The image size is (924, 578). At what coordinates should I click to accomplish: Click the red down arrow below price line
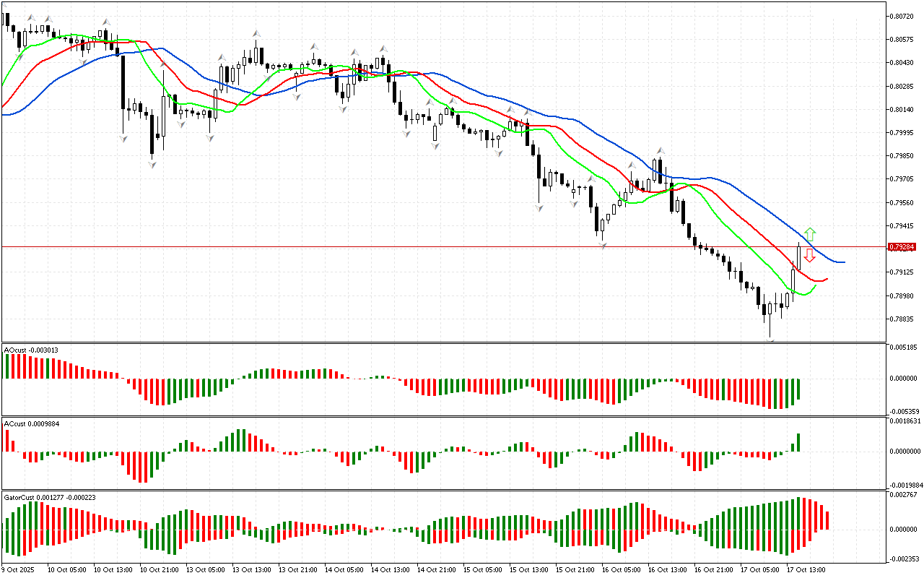pyautogui.click(x=810, y=255)
